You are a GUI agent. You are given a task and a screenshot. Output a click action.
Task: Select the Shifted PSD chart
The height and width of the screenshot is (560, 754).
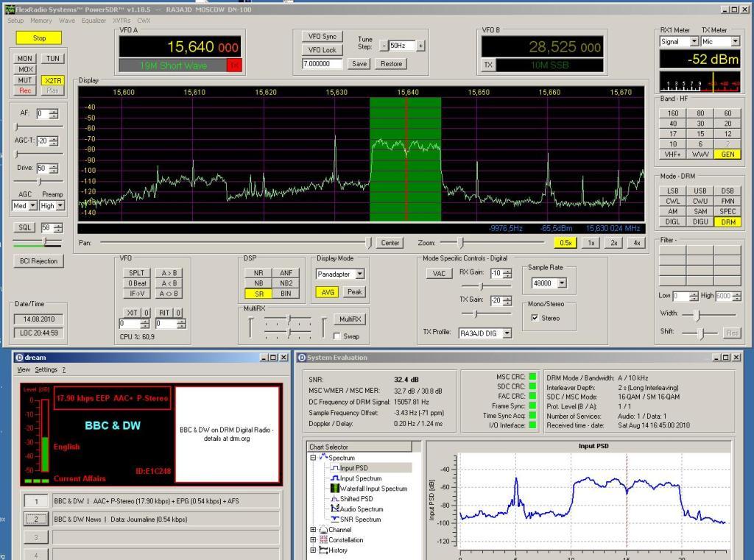356,499
